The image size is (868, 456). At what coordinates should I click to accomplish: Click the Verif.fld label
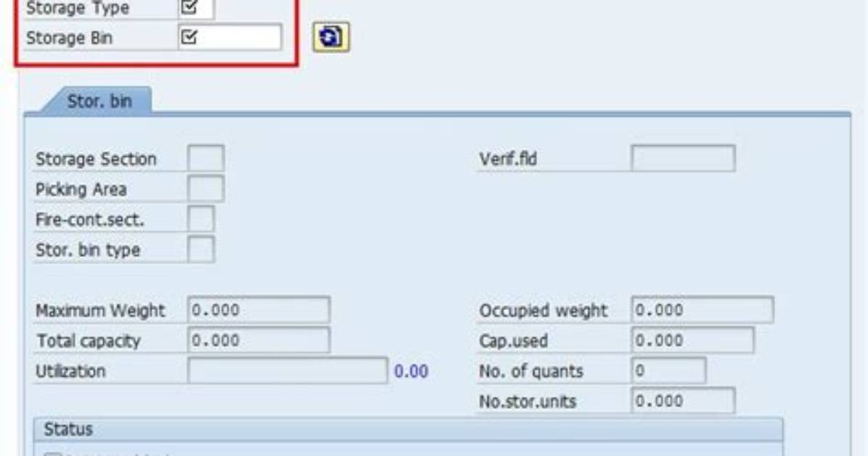point(507,160)
